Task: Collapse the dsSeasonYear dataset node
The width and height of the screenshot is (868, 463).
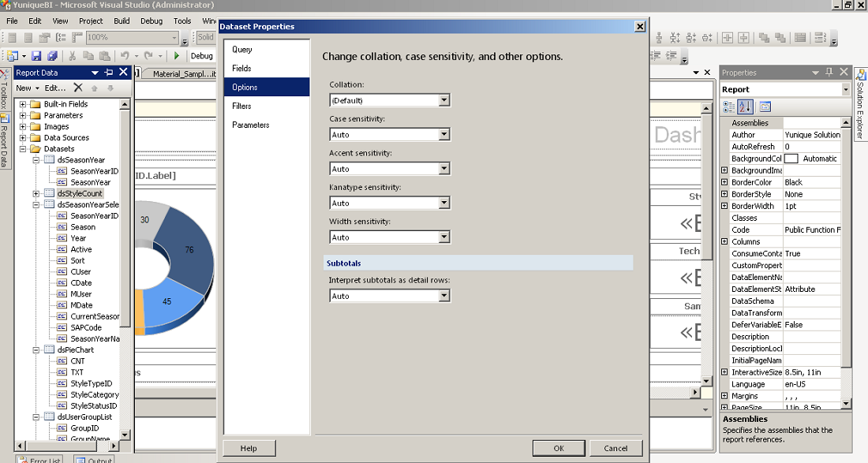Action: (36, 160)
